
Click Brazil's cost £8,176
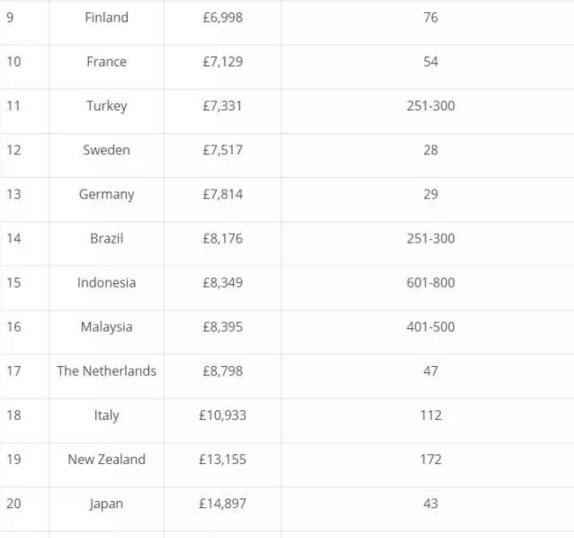(223, 239)
